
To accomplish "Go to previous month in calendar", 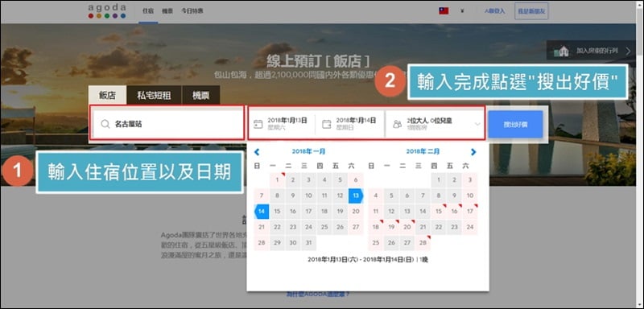I will (x=257, y=152).
